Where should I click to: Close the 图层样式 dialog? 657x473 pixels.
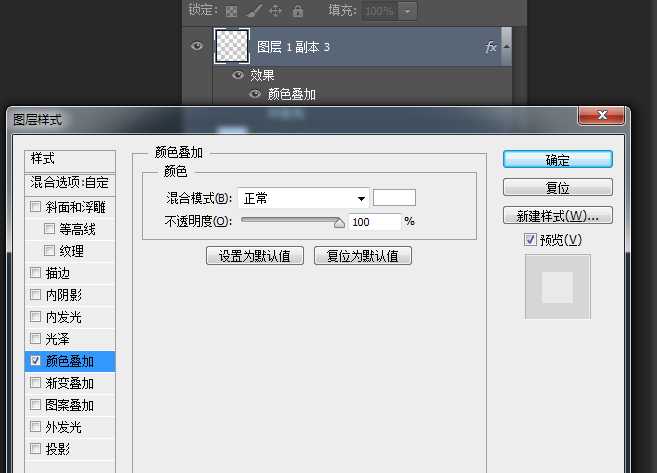coord(602,114)
